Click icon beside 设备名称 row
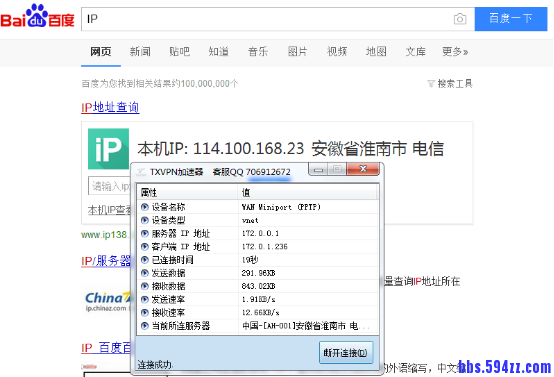Image resolution: width=554 pixels, height=377 pixels. [145, 207]
